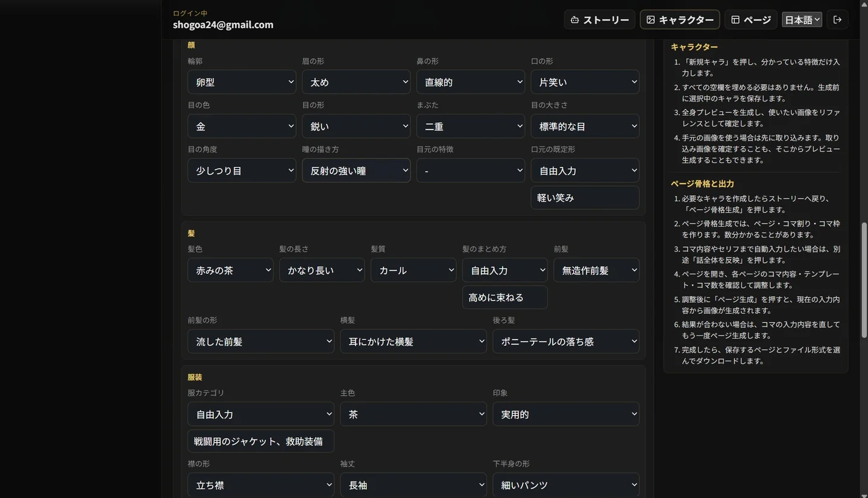
Task: Click the 服装 section heading
Action: 195,377
